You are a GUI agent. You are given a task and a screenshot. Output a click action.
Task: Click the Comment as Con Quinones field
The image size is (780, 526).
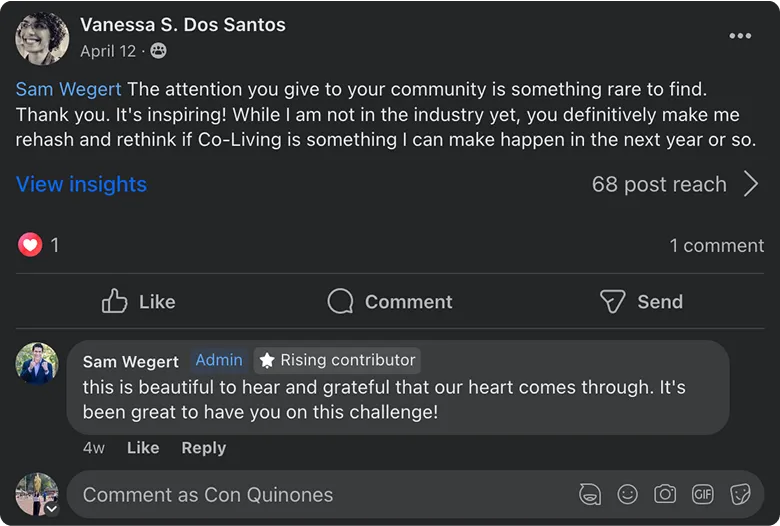pos(300,494)
